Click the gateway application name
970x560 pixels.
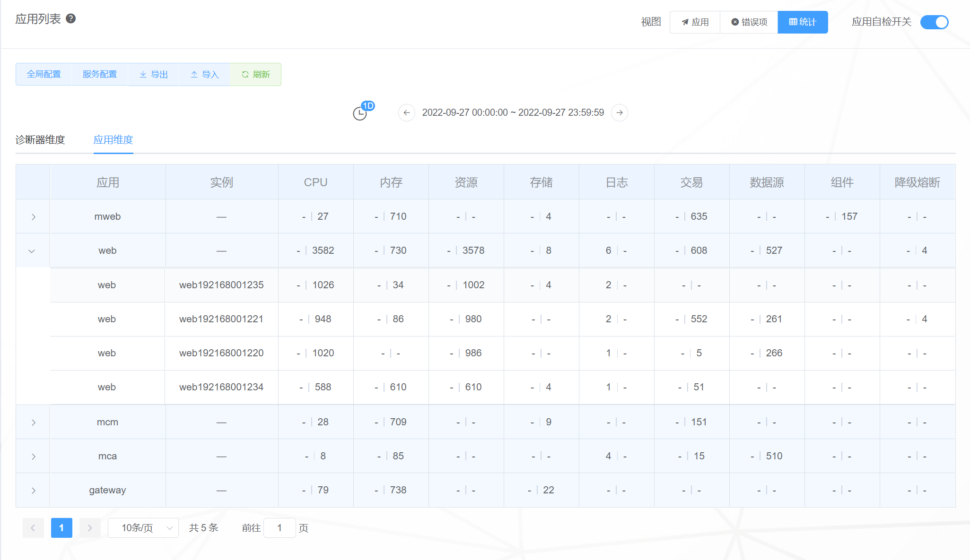tap(107, 490)
